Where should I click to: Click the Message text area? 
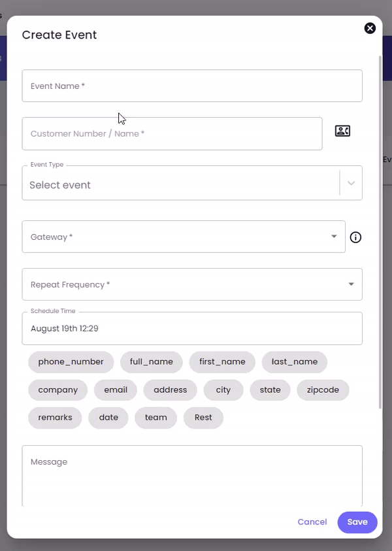(x=192, y=476)
